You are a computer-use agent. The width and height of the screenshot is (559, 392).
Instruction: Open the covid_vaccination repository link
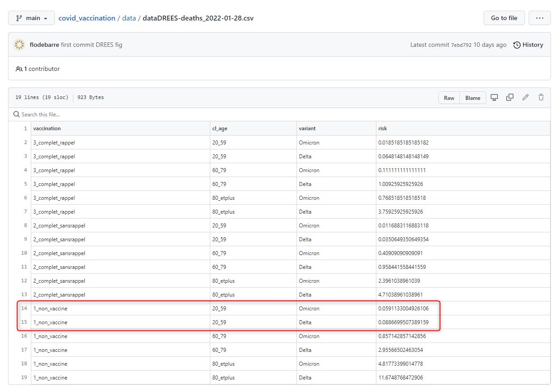(x=87, y=18)
